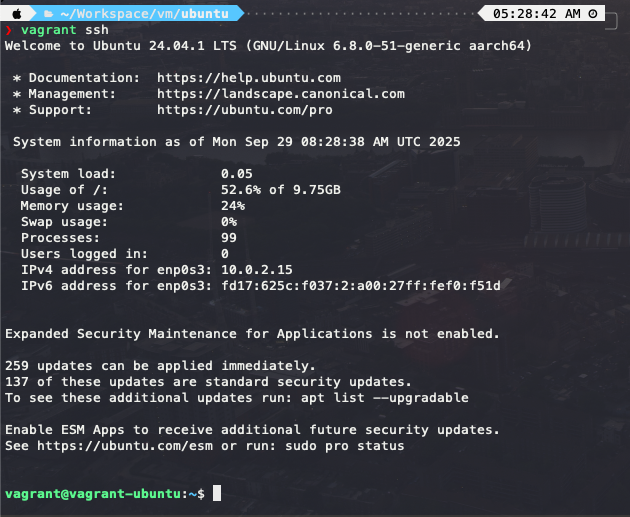Screen dimensions: 630x517
Task: Click the Memory usage value 24%
Action: [233, 206]
